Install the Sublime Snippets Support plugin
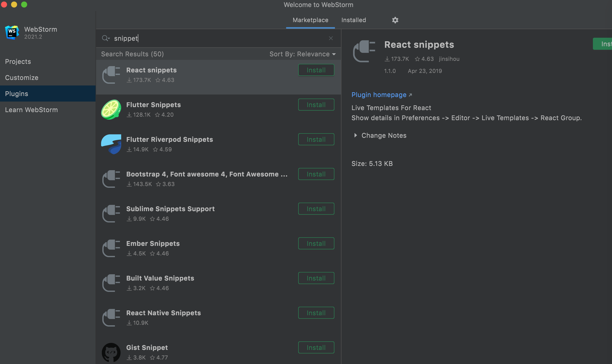Viewport: 612px width, 364px height. [x=316, y=209]
